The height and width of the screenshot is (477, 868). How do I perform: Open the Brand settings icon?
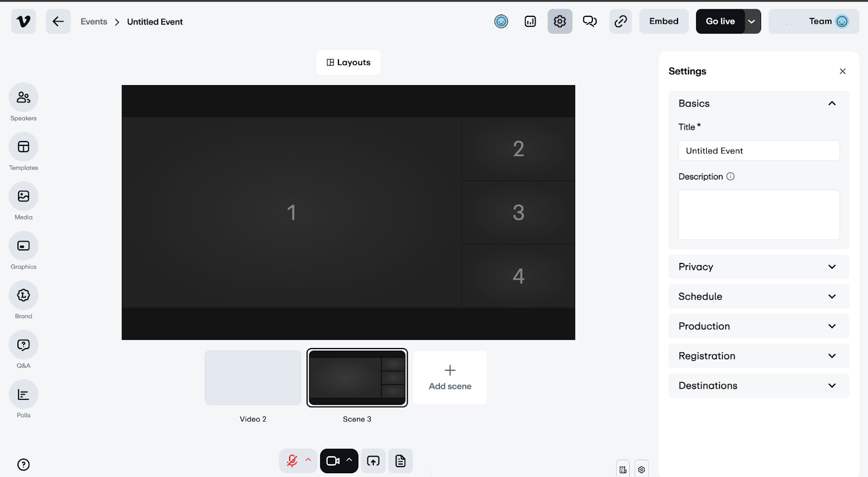[x=23, y=295]
